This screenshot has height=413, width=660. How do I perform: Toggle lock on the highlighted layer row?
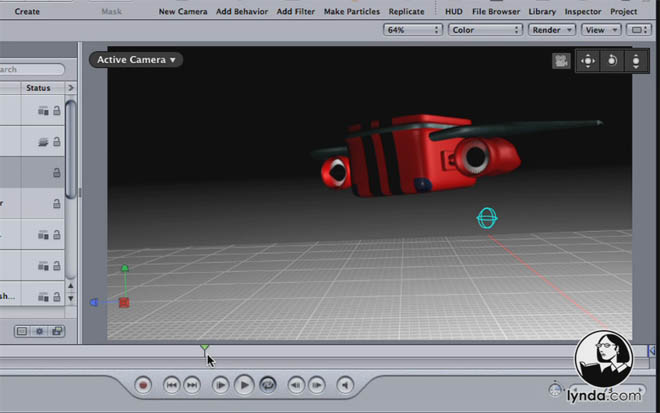pyautogui.click(x=56, y=173)
